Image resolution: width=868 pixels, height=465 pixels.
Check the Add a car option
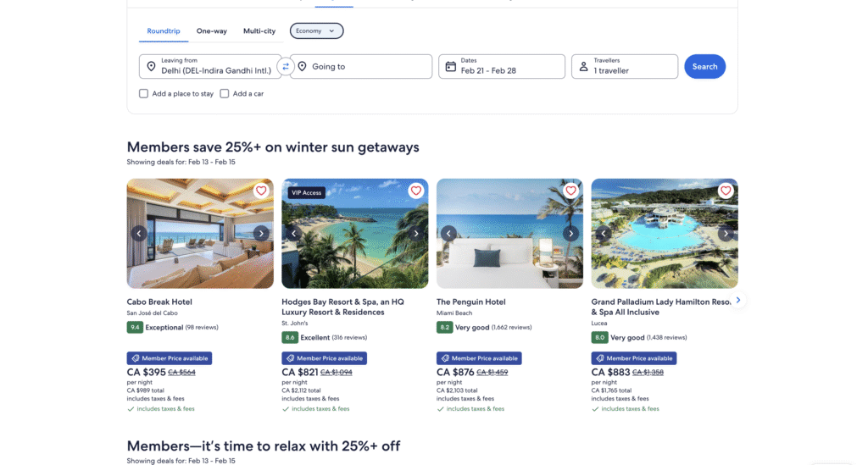(x=225, y=94)
